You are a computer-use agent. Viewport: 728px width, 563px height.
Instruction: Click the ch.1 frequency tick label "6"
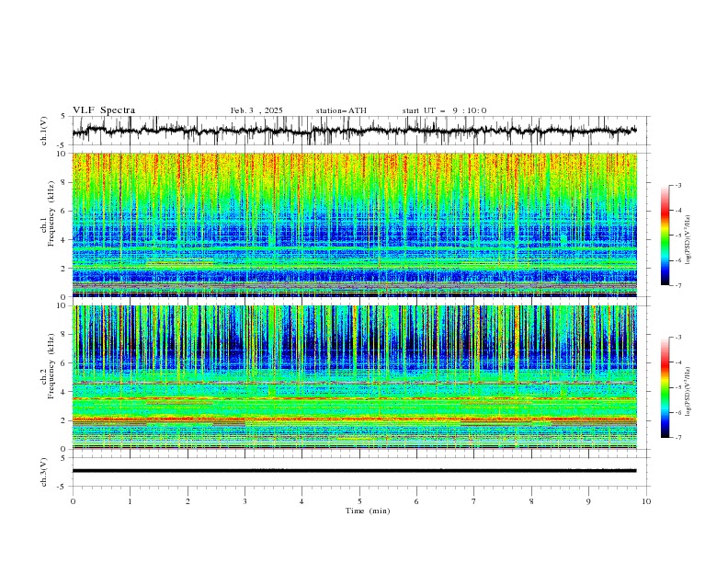[x=65, y=211]
